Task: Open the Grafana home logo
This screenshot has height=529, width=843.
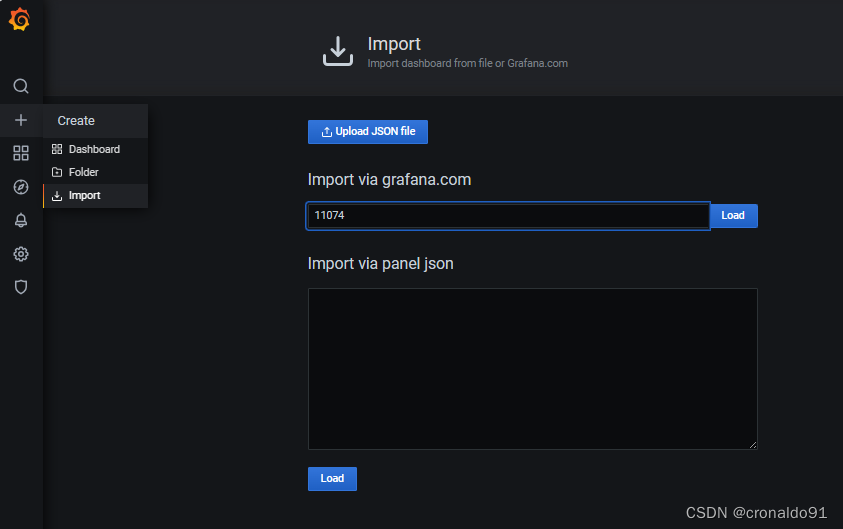Action: [x=19, y=19]
